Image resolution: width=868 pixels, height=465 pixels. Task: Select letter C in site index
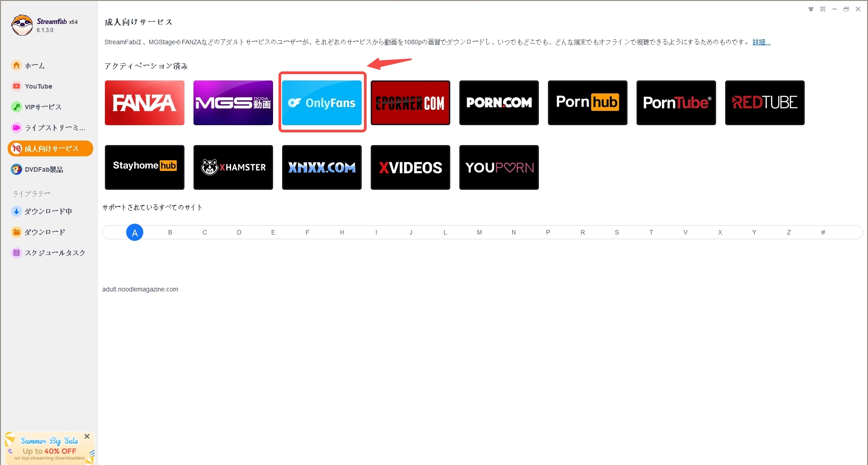[x=205, y=232]
